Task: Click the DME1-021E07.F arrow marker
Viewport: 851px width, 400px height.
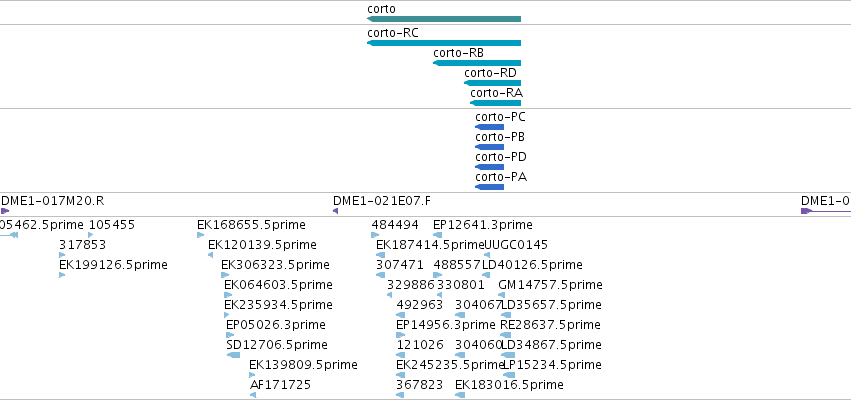Action: pos(335,211)
